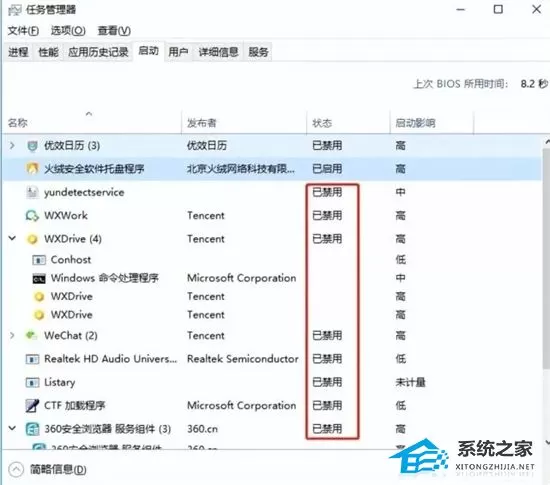
Task: Select the 火绒安全软件托盘程序 icon
Action: point(32,169)
